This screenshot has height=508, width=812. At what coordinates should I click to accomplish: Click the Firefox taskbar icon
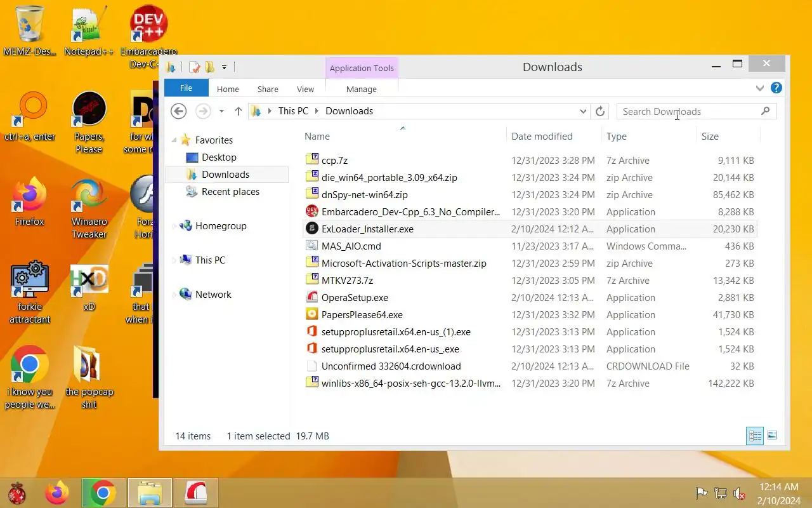pyautogui.click(x=56, y=493)
